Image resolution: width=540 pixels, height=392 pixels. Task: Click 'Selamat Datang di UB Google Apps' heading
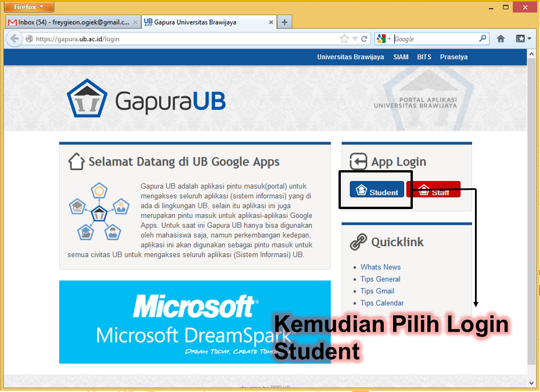pos(184,161)
